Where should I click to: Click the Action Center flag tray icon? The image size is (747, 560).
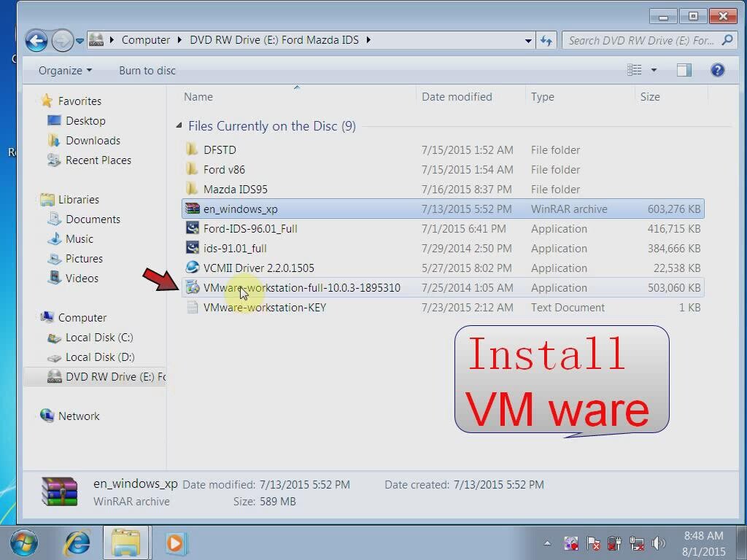593,543
